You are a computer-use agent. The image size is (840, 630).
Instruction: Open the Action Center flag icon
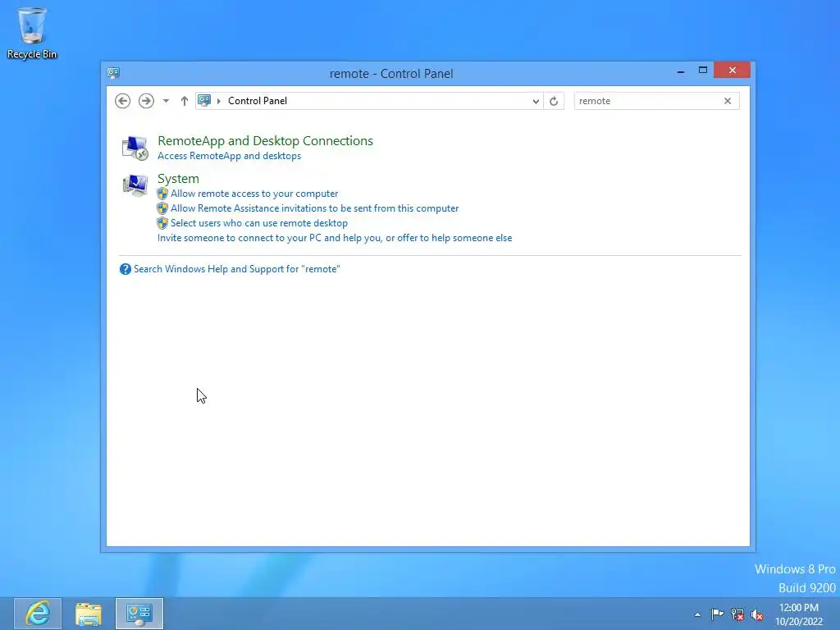tap(717, 614)
